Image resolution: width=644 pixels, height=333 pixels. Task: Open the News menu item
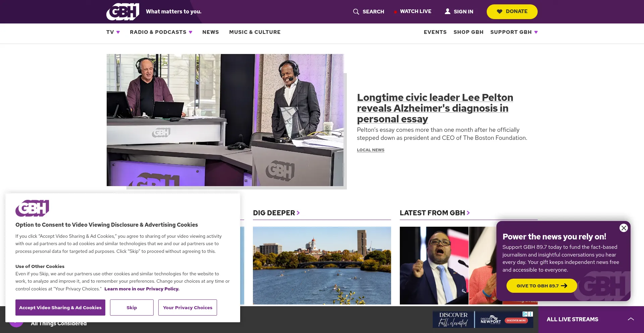211,32
